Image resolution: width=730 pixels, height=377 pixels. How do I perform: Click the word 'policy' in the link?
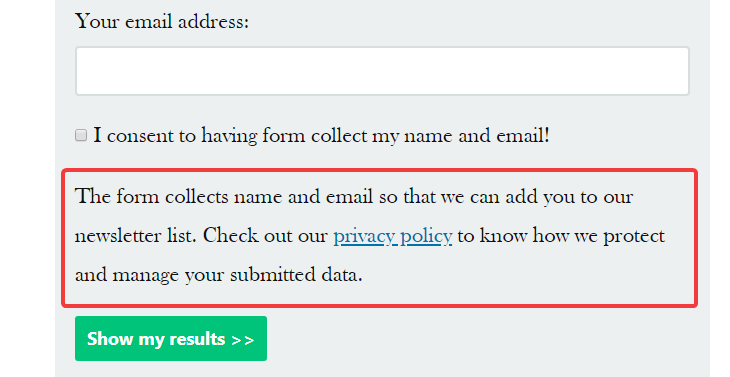pyautogui.click(x=426, y=236)
